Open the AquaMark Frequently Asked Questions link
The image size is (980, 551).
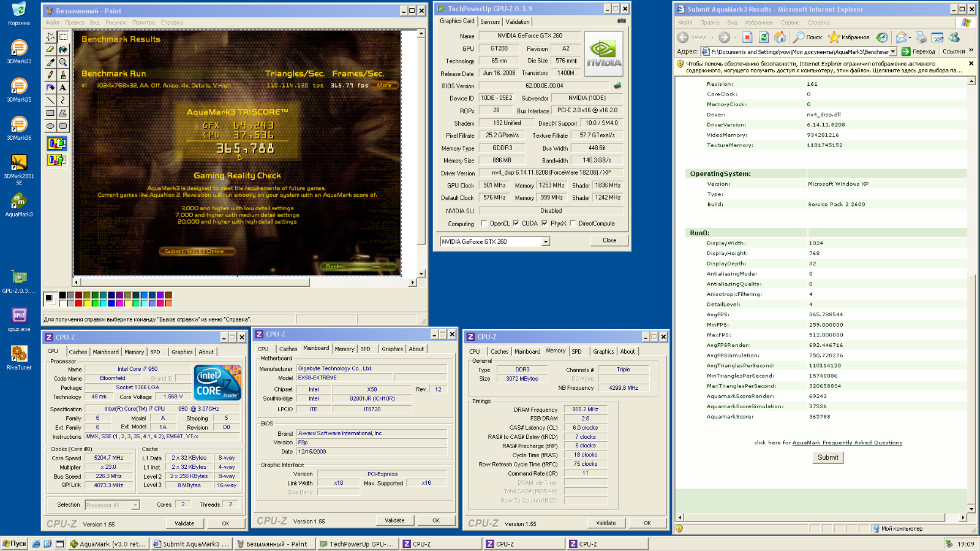(847, 443)
